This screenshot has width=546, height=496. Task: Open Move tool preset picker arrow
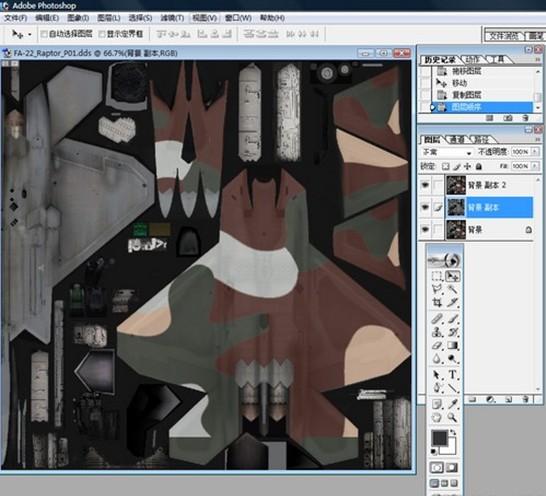pos(30,34)
